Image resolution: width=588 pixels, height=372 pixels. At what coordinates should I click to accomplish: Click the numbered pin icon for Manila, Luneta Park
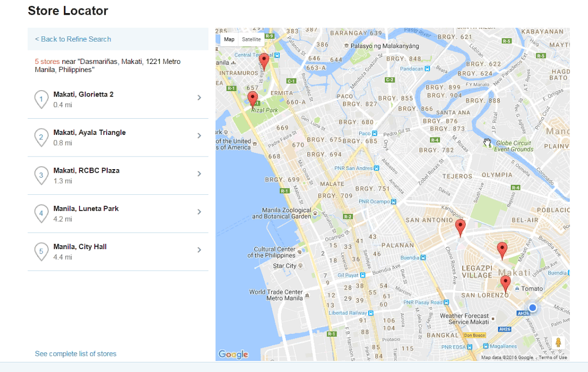pyautogui.click(x=41, y=213)
